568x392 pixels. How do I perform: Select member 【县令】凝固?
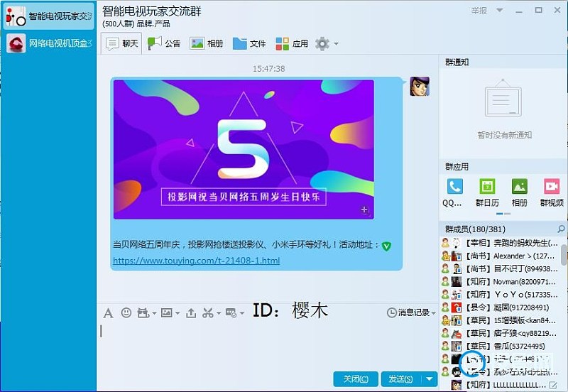point(501,307)
